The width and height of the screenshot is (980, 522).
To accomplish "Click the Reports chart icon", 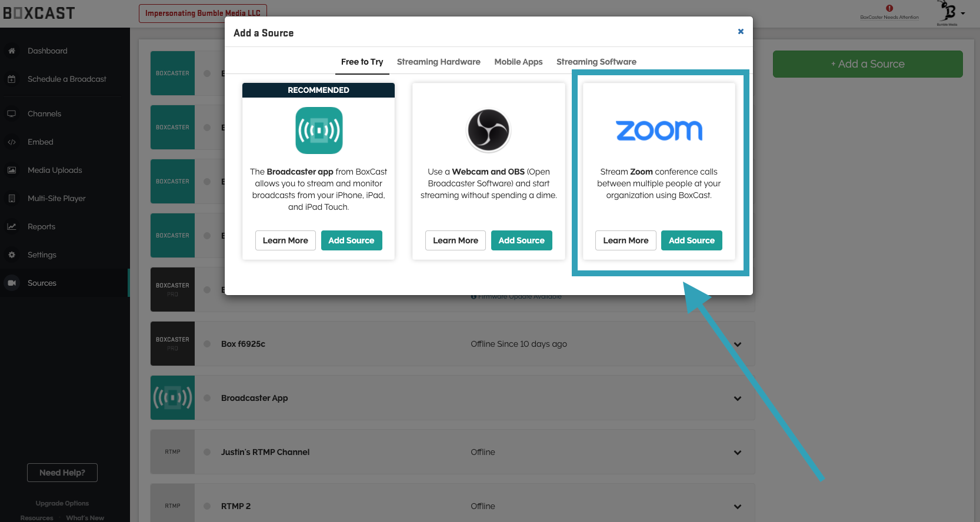I will coord(12,227).
